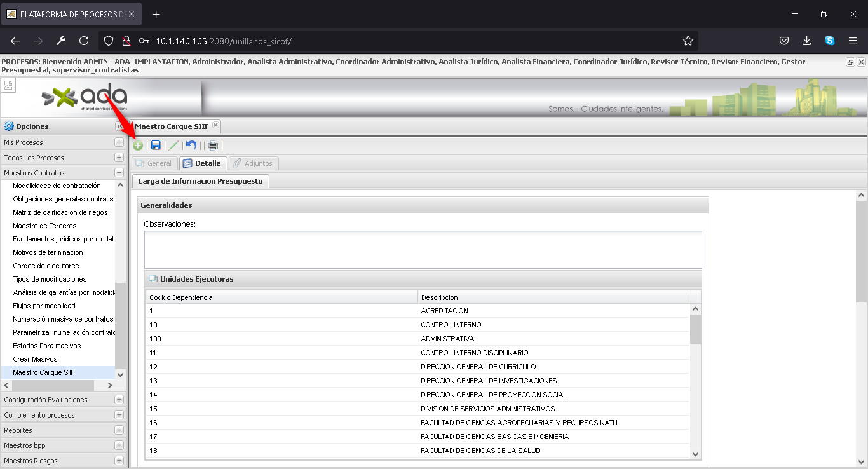Close the Maestro Cargue SIIF tab
The image size is (868, 469).
tap(215, 126)
